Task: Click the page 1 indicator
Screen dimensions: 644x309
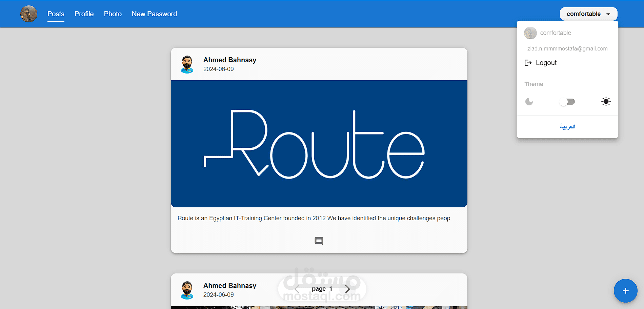Action: (x=322, y=289)
